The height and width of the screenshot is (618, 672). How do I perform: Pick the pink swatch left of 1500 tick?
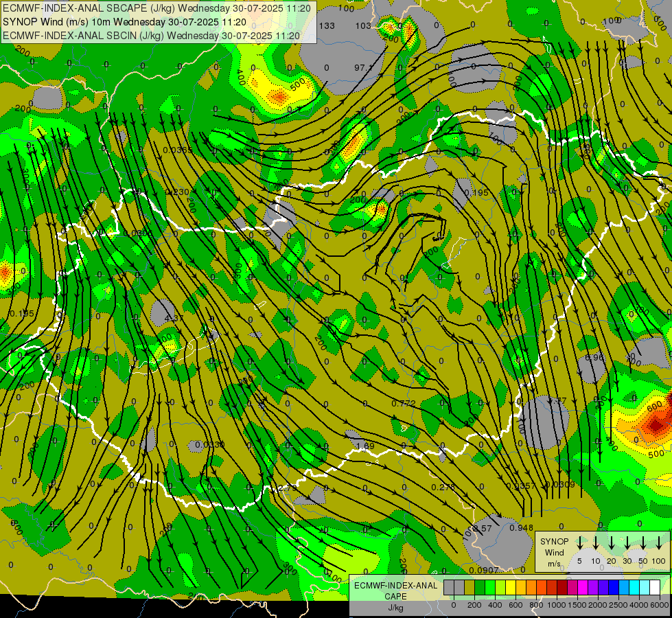[x=572, y=587]
